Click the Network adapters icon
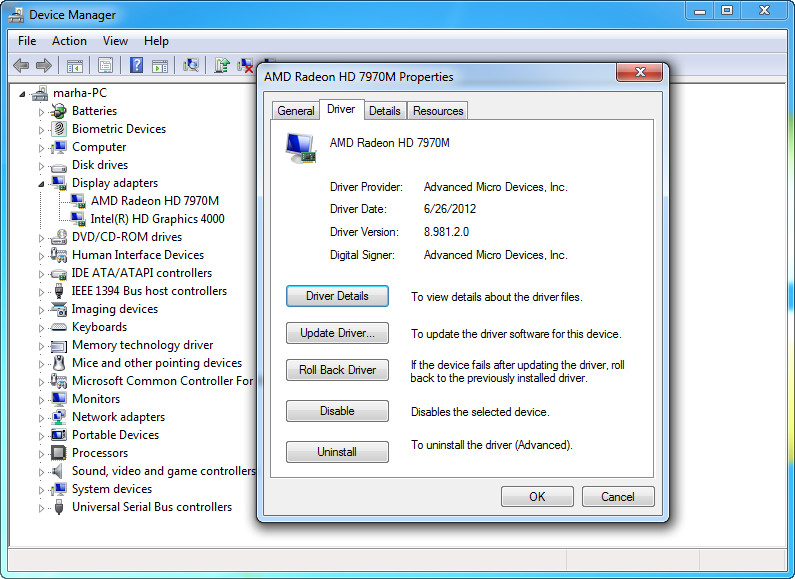The height and width of the screenshot is (579, 795). coord(59,417)
